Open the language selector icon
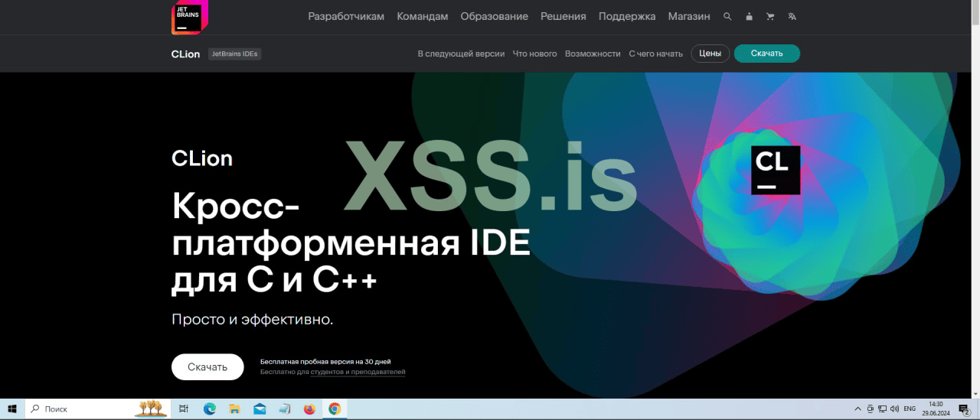Viewport: 980px width, 420px height. coord(792,16)
